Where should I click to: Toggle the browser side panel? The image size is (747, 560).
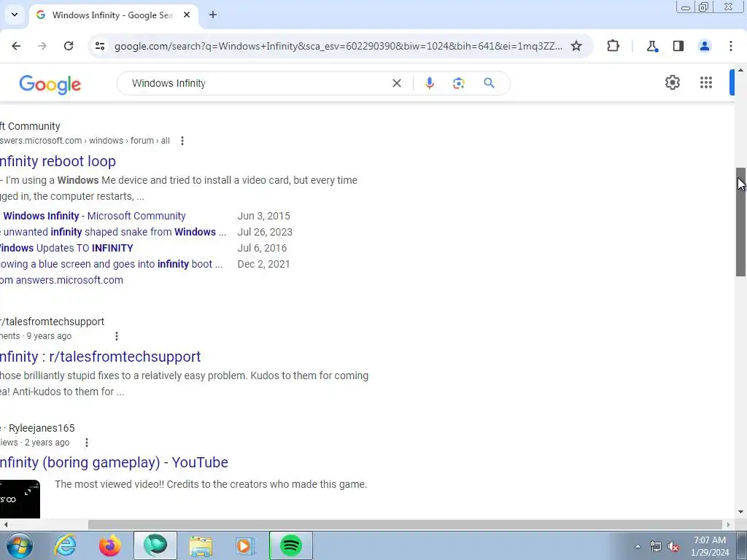678,46
